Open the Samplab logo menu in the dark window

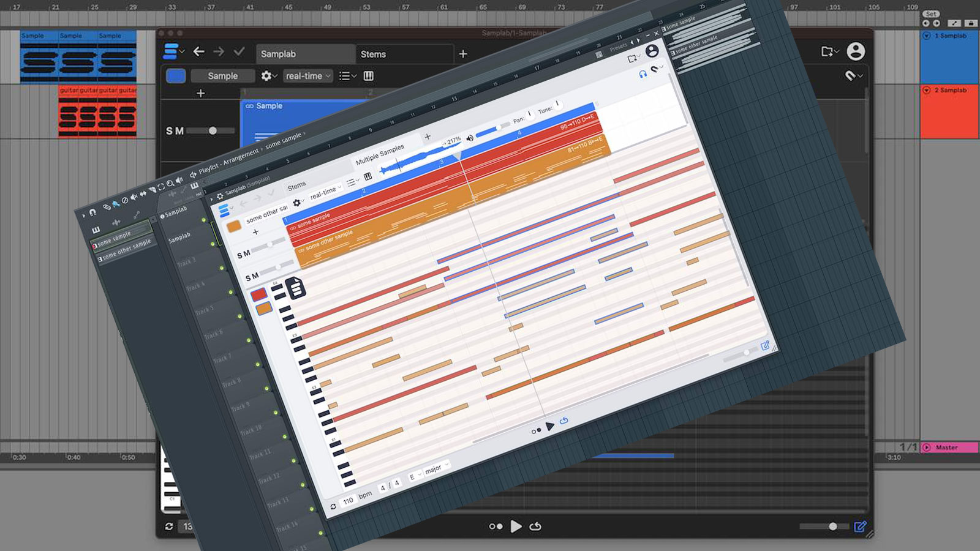coord(174,52)
